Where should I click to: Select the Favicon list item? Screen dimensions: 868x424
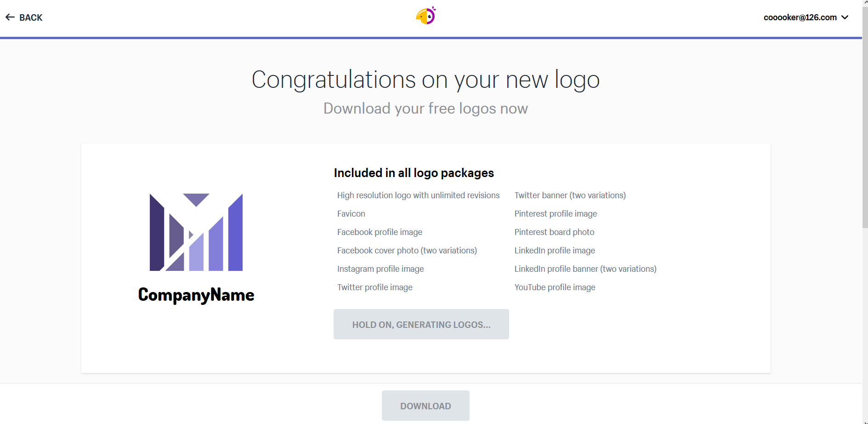(x=351, y=214)
